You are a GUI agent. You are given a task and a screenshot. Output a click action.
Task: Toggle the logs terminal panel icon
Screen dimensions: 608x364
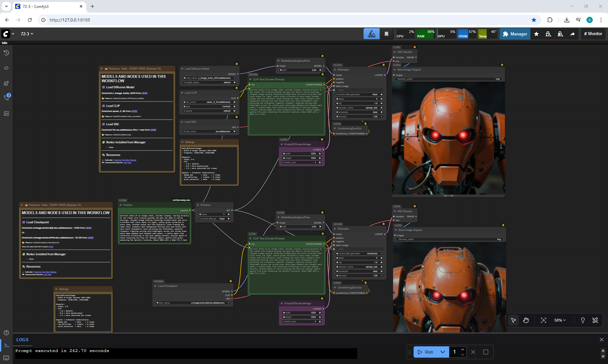(x=6, y=345)
